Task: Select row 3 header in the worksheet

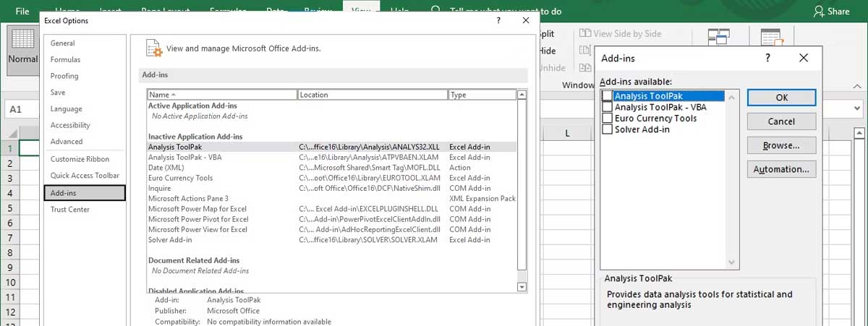Action: pos(9,178)
